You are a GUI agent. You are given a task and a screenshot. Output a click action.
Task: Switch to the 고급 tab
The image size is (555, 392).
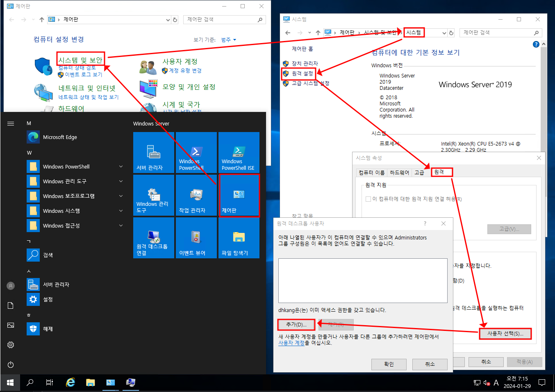(419, 173)
